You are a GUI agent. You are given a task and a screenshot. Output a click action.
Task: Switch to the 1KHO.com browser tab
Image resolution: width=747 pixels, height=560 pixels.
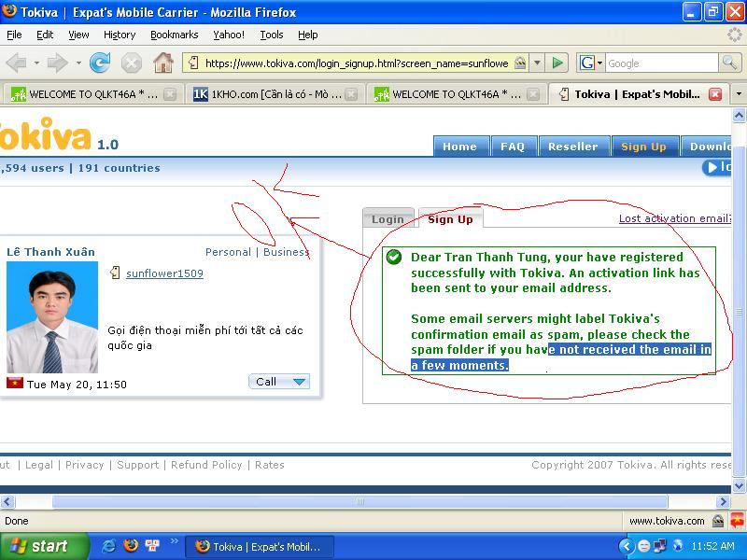tap(275, 94)
